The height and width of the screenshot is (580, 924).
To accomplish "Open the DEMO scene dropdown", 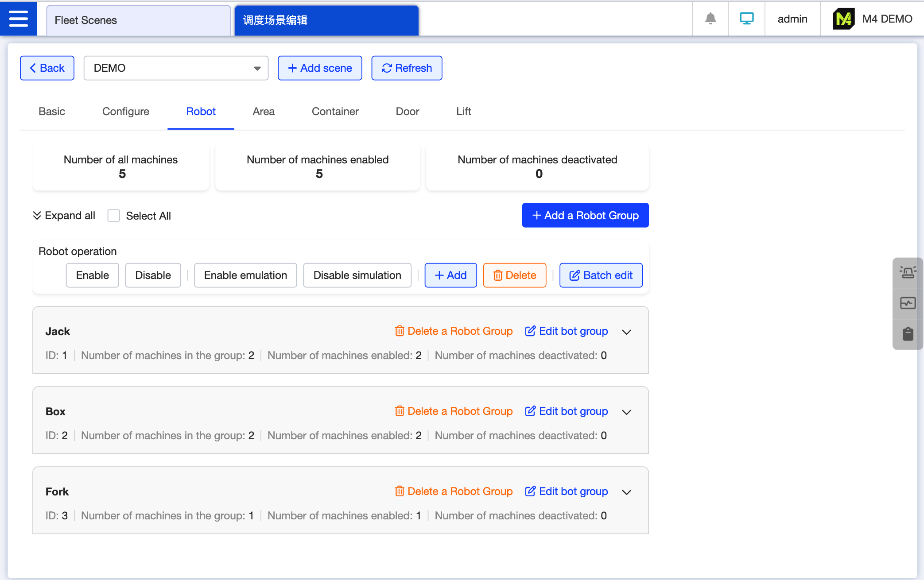I will point(176,68).
